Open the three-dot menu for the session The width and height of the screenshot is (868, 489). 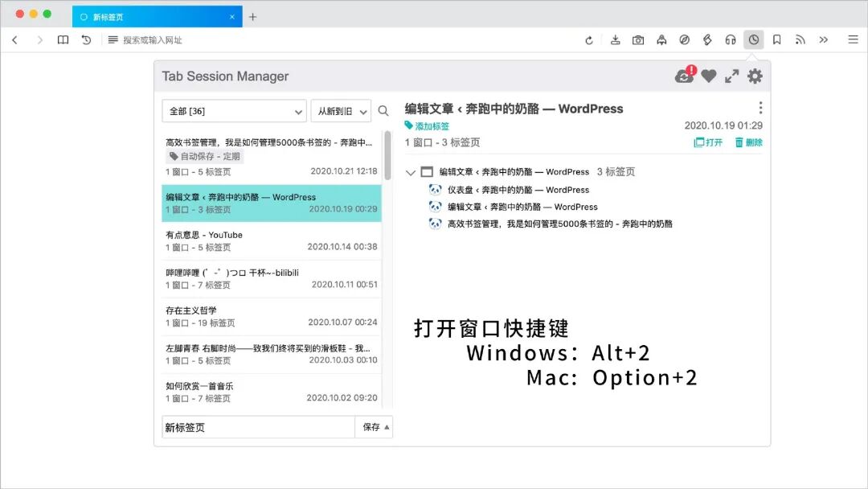pyautogui.click(x=760, y=108)
